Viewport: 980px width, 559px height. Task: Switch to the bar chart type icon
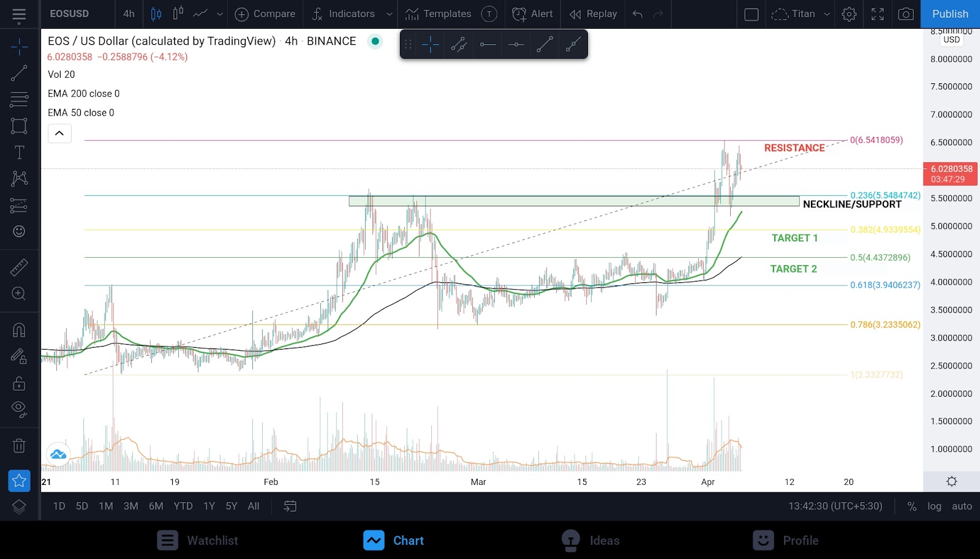[178, 14]
